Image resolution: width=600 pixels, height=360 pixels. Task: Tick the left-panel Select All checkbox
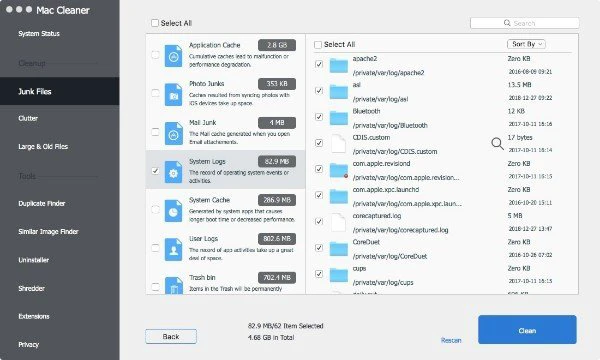pos(155,23)
